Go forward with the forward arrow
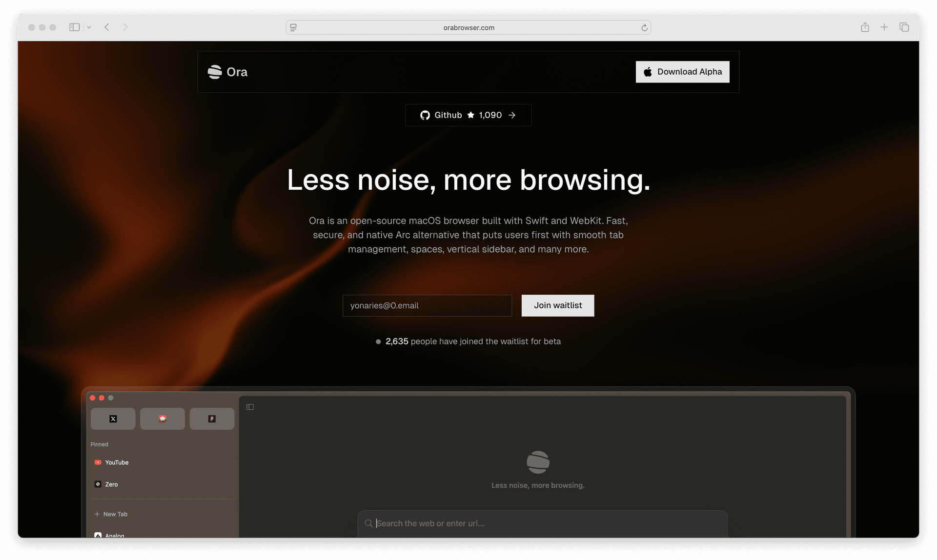Screen dimensions: 937x560 pos(125,27)
